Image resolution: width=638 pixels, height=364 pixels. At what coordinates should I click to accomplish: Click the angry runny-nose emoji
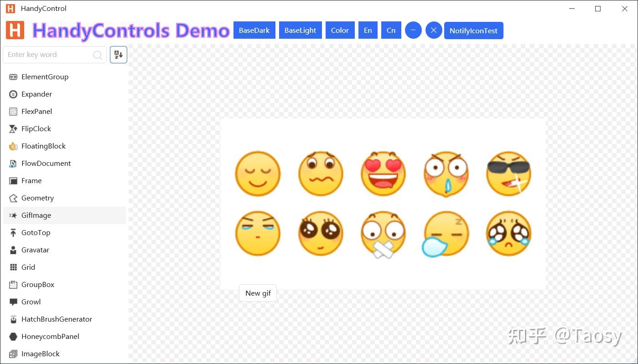446,174
